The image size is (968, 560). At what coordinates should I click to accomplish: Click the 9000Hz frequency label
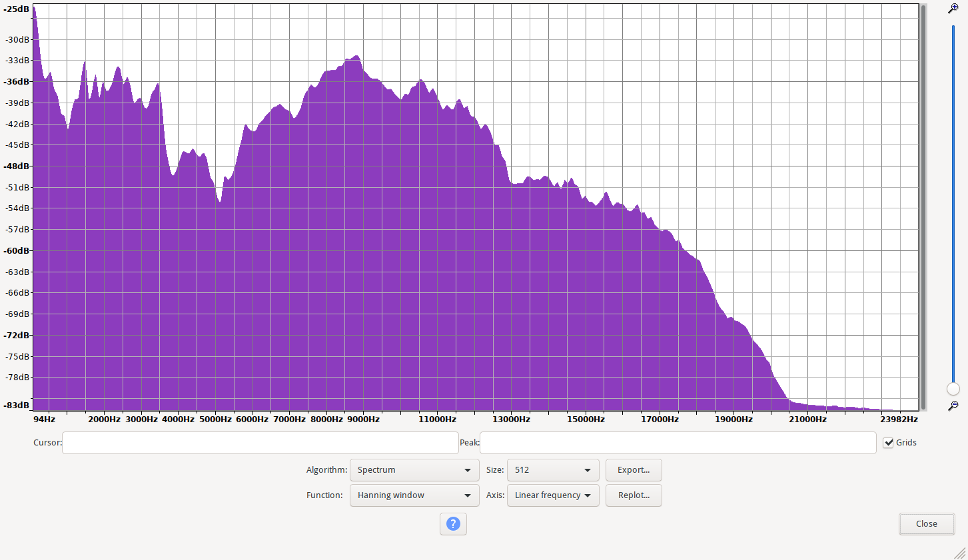[364, 420]
